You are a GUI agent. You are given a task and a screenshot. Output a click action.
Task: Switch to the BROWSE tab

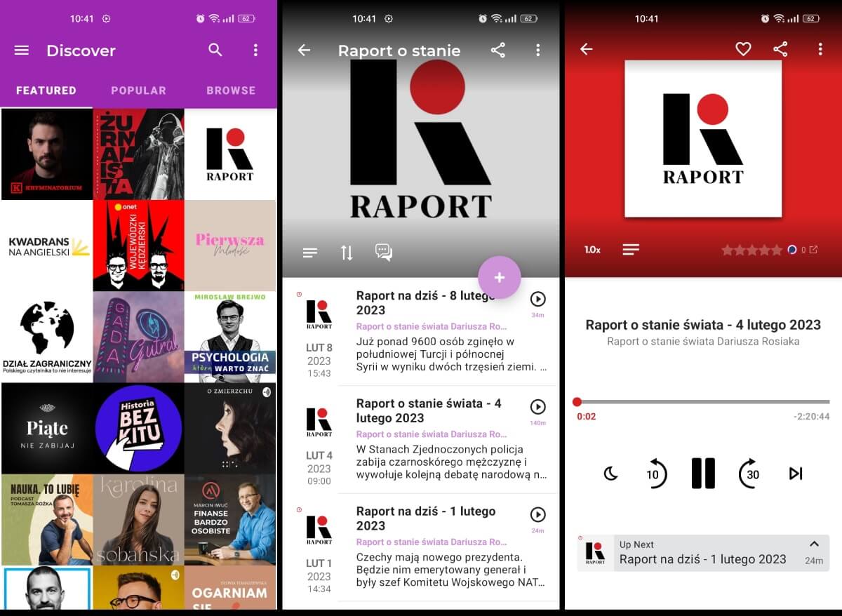click(231, 91)
